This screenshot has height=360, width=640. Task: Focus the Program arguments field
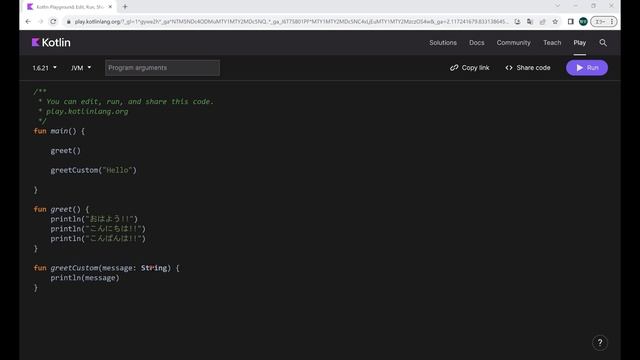[x=162, y=68]
